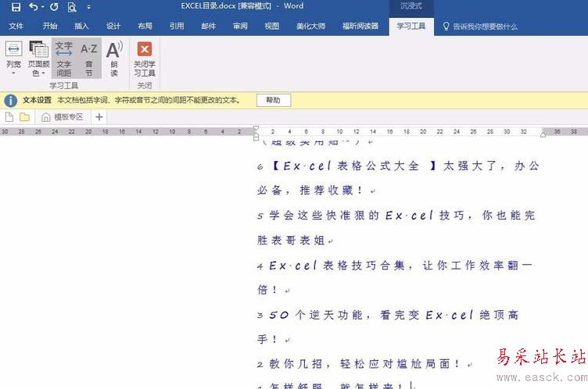Select the 学习工具 tab

(x=411, y=26)
